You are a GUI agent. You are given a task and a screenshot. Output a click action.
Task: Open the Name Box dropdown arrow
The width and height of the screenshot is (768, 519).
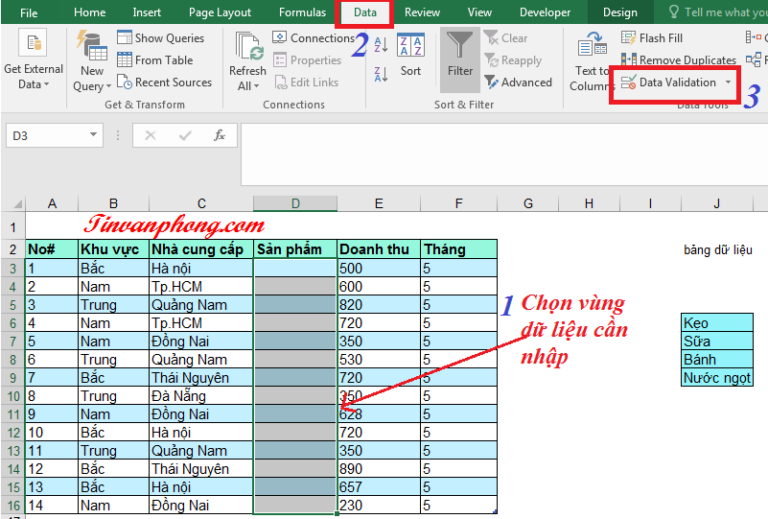click(x=94, y=135)
